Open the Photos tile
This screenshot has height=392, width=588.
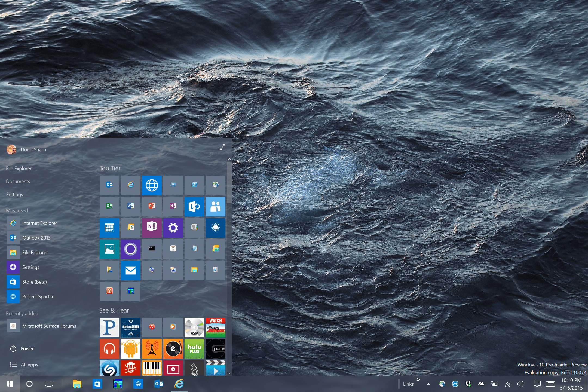109,249
